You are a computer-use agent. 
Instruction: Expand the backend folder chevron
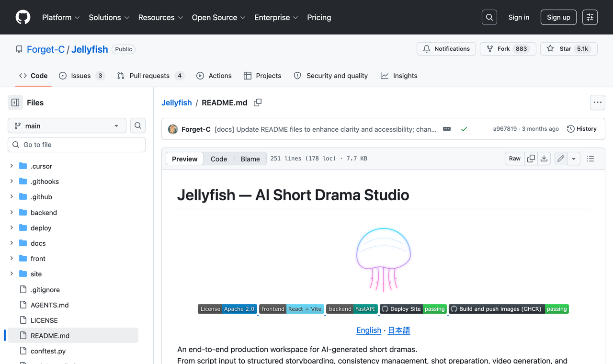[11, 212]
